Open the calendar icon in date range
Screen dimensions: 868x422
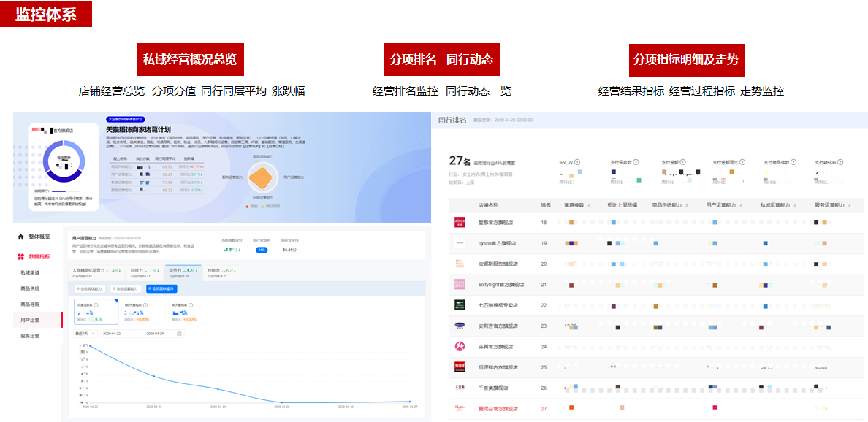click(x=179, y=334)
